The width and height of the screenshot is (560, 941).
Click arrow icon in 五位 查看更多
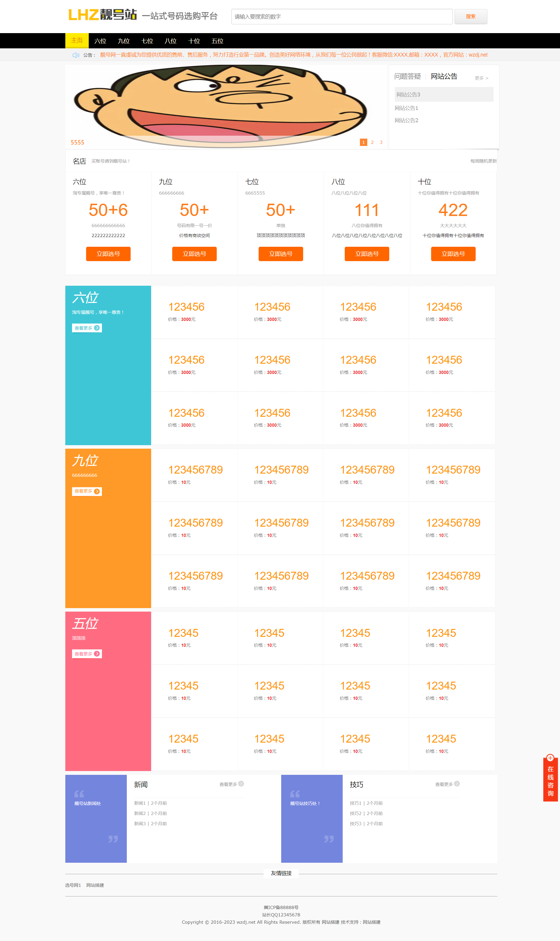tap(97, 654)
